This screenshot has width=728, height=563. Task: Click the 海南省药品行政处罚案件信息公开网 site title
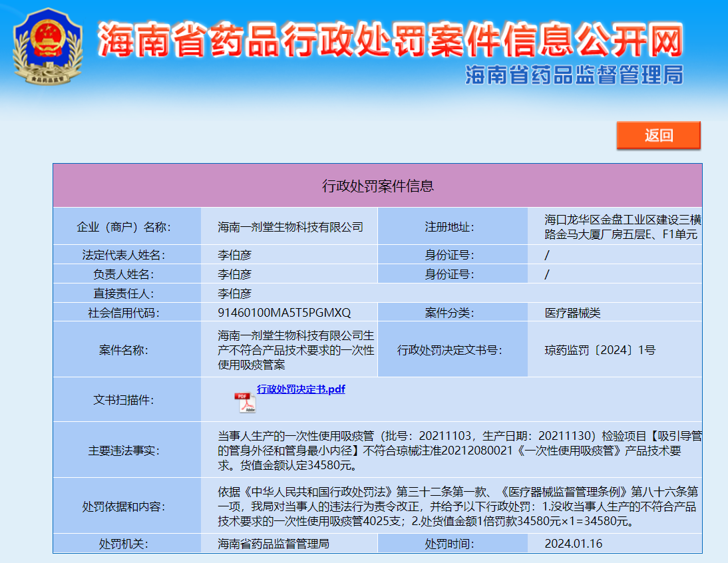coord(391,39)
